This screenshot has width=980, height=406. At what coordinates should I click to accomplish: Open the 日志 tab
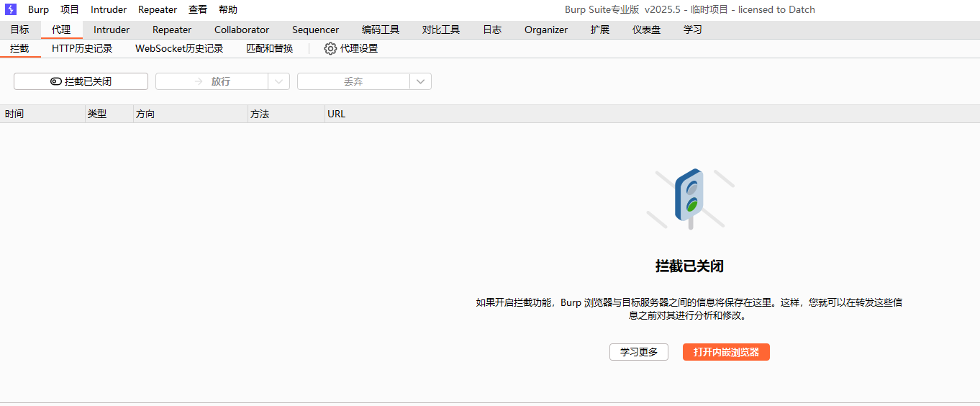point(492,30)
